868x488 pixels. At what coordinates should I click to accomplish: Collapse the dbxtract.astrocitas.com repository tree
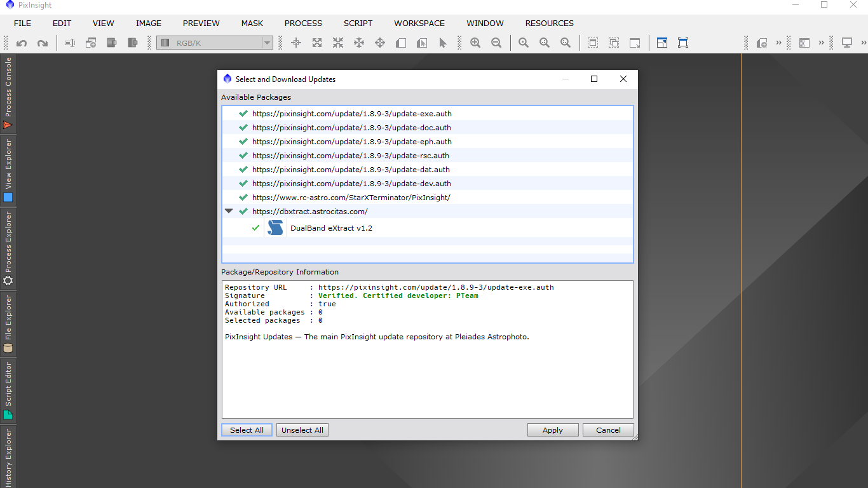(x=229, y=211)
